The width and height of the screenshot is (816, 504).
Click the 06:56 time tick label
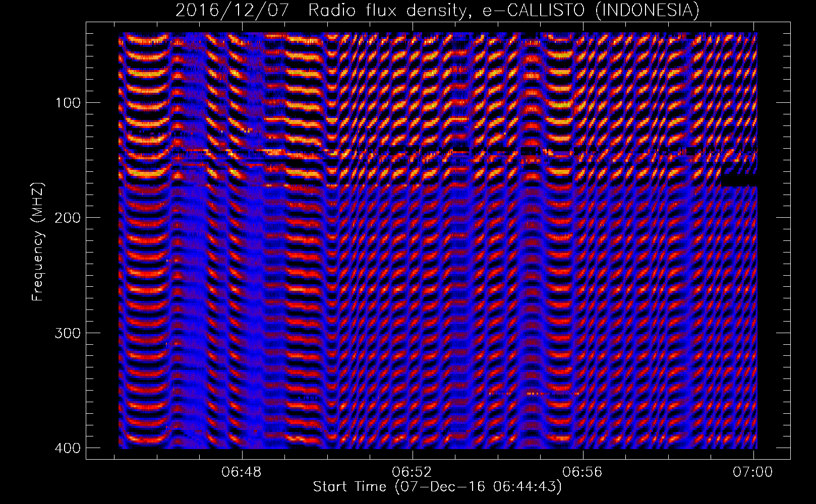(582, 472)
